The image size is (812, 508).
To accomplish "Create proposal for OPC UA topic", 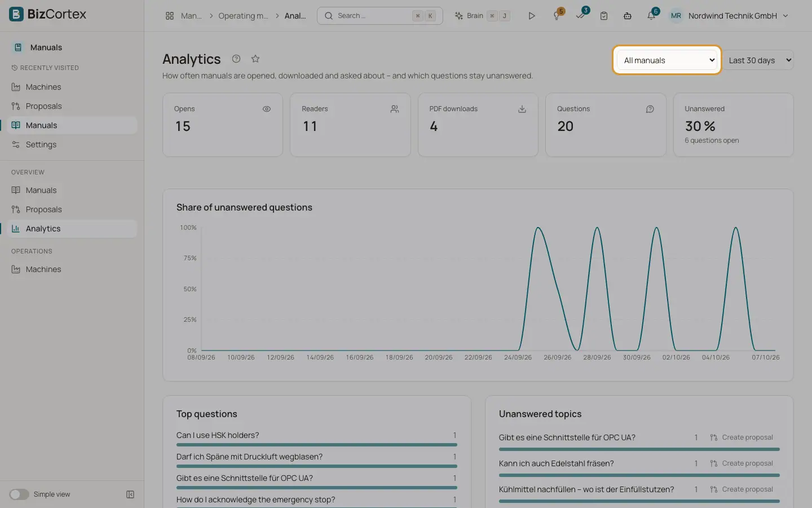I will (741, 437).
